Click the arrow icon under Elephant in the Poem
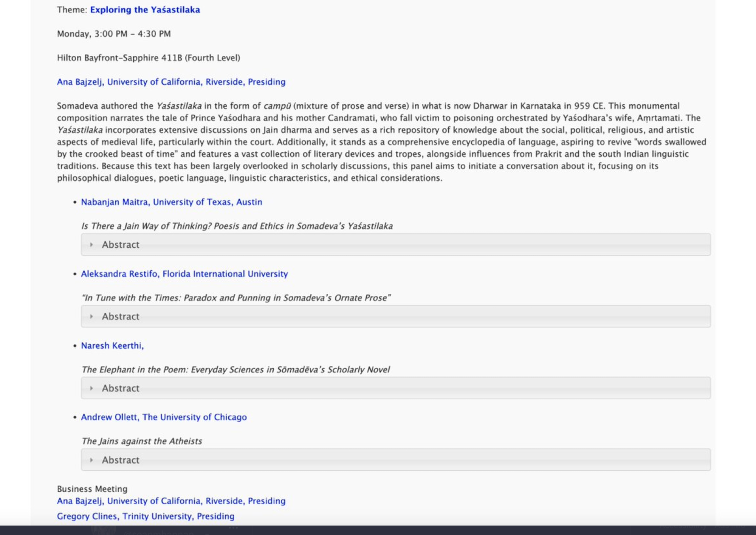756x535 pixels. point(91,388)
